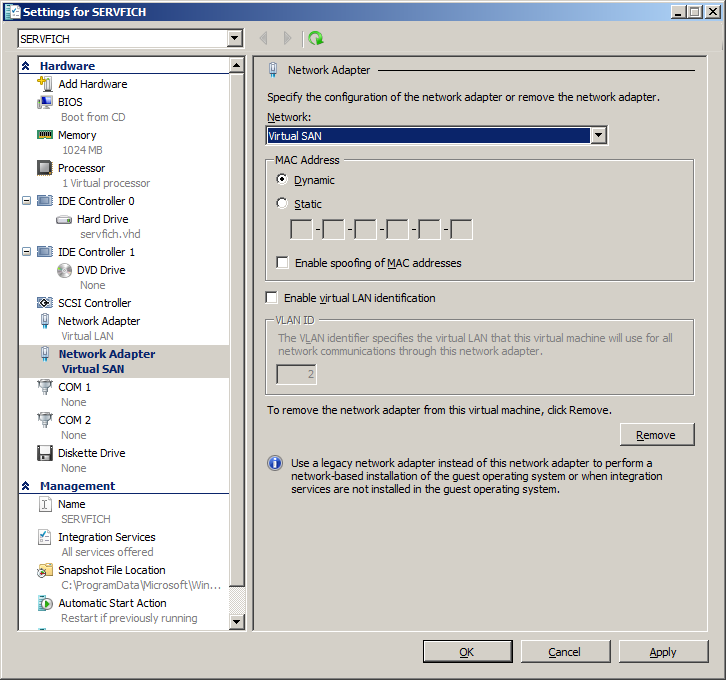Click the Processor icon
This screenshot has width=726, height=680.
pyautogui.click(x=44, y=168)
